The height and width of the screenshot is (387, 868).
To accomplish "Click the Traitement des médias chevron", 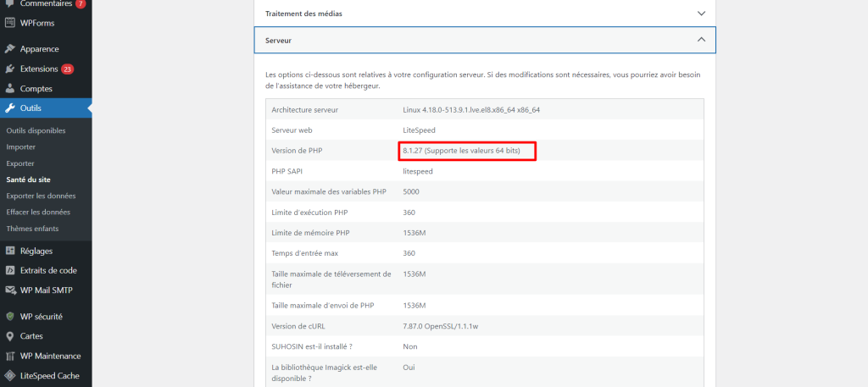I will (x=701, y=14).
